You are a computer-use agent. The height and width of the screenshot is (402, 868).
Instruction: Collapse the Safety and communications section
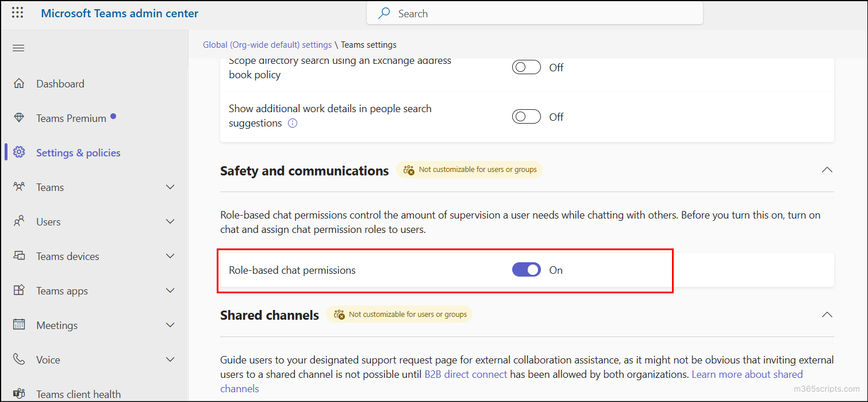click(827, 170)
